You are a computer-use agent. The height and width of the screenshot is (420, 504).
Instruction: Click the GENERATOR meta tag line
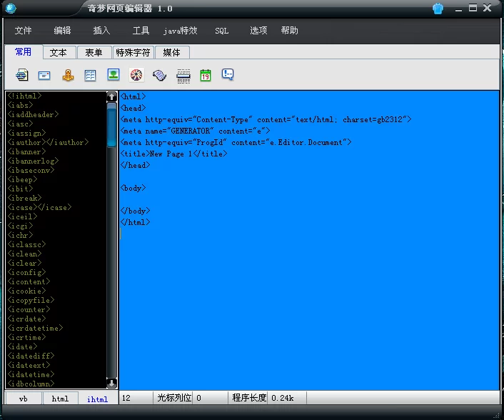(x=196, y=131)
